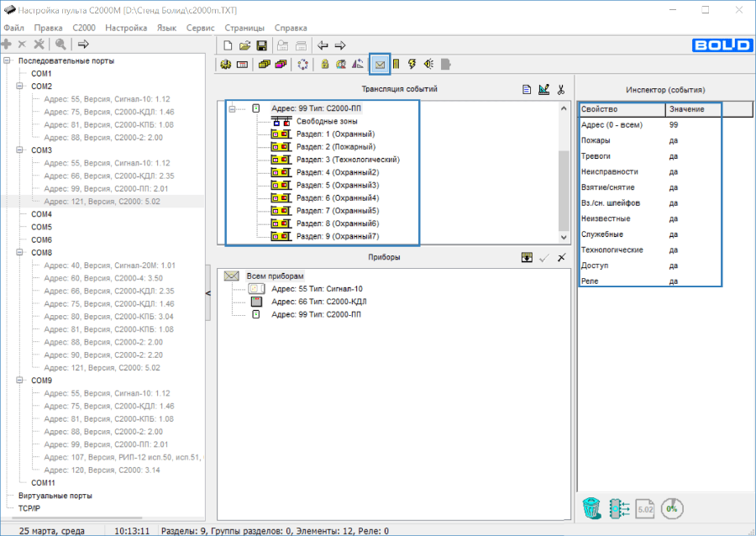Viewport: 756px width, 536px height.
Task: Select Свободные зоны item
Action: pos(327,122)
